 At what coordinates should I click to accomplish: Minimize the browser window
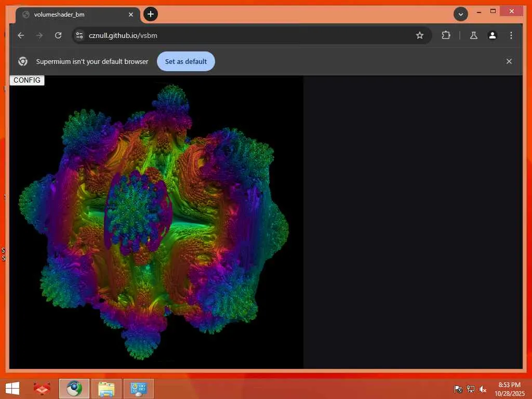point(478,12)
